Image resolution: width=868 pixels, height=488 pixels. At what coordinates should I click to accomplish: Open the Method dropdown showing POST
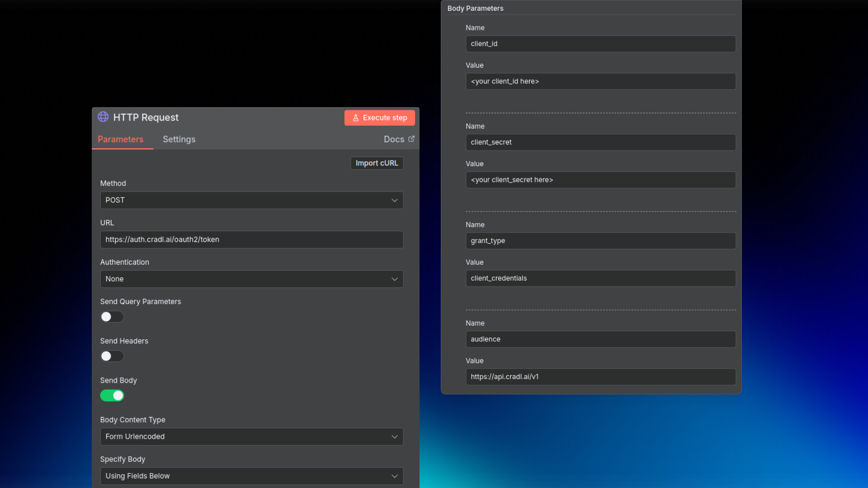(x=251, y=200)
